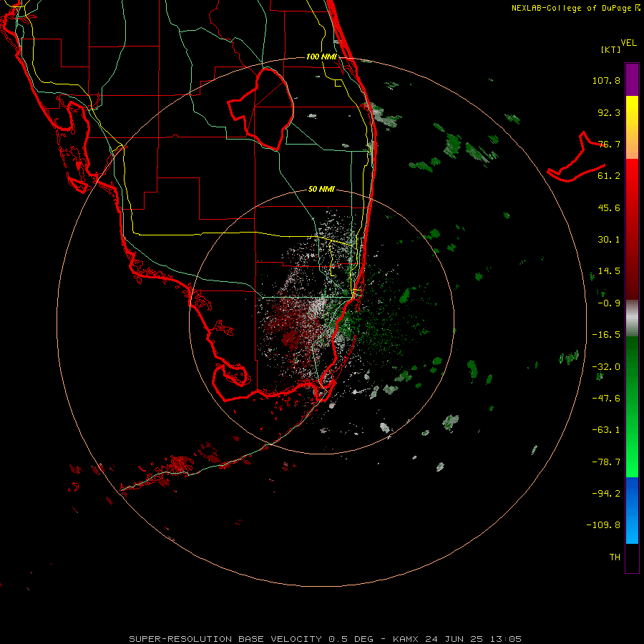The width and height of the screenshot is (644, 644).
Task: Click the -16.5 legend value
Action: point(606,335)
